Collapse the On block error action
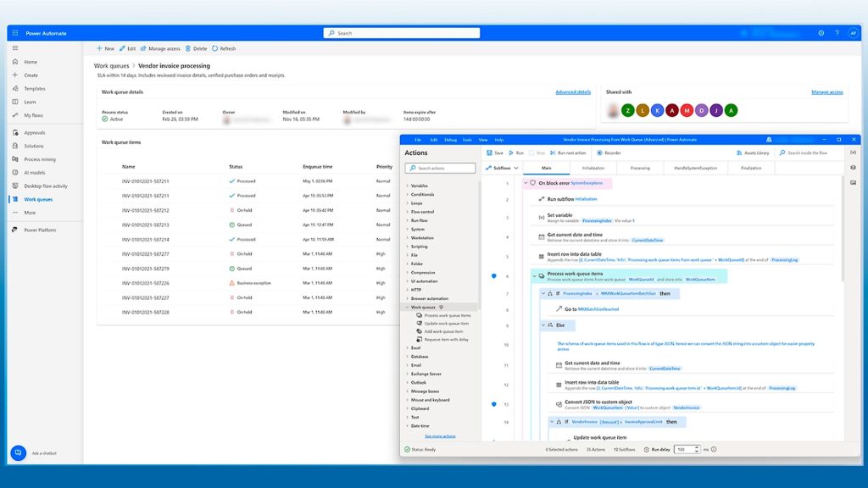868x488 pixels. pyautogui.click(x=526, y=183)
